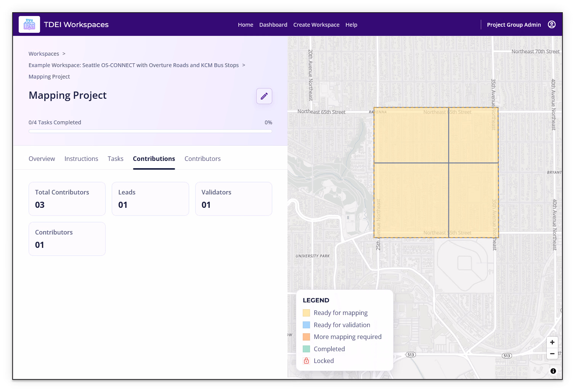
Task: Click the Workspaces breadcrumb link
Action: click(x=44, y=54)
